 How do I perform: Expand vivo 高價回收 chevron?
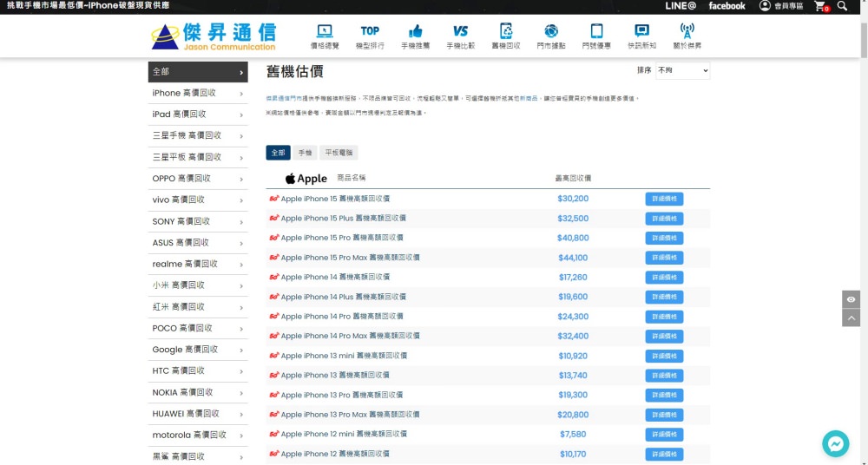pos(241,200)
